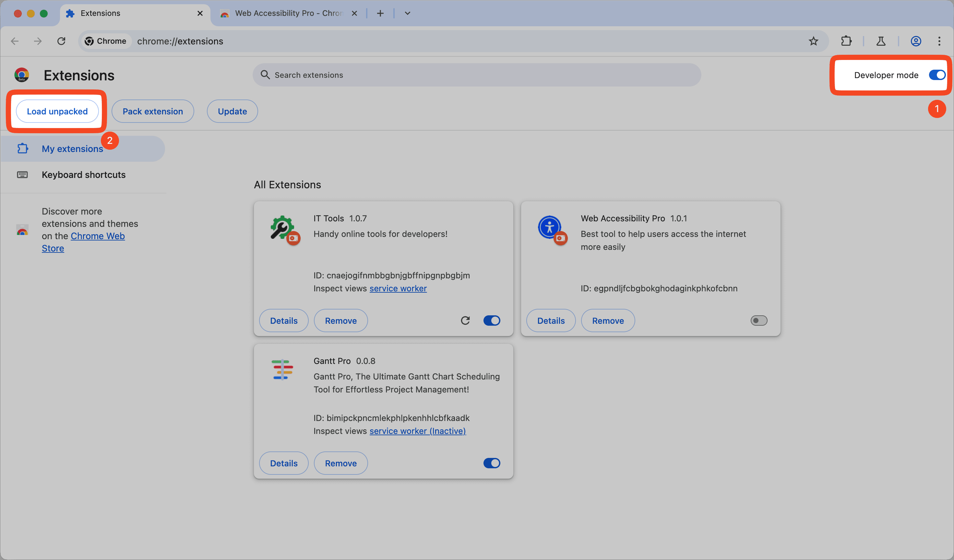Viewport: 954px width, 560px height.
Task: Click the Web Accessibility Pro ID text
Action: click(x=659, y=288)
